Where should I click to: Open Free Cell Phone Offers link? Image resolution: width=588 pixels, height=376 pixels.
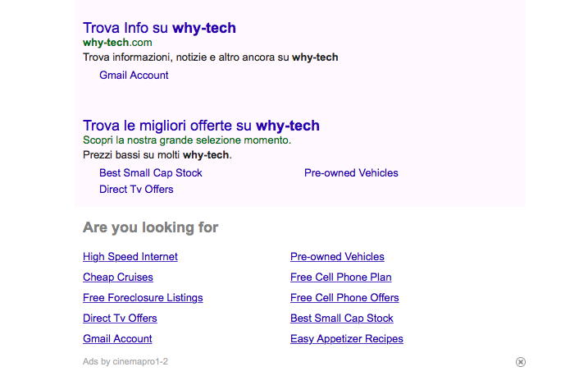pyautogui.click(x=344, y=297)
